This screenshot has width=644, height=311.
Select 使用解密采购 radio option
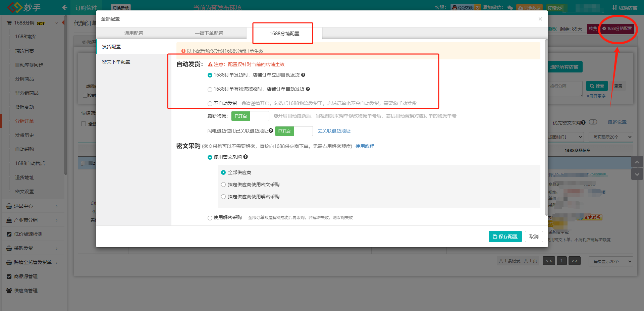[210, 218]
